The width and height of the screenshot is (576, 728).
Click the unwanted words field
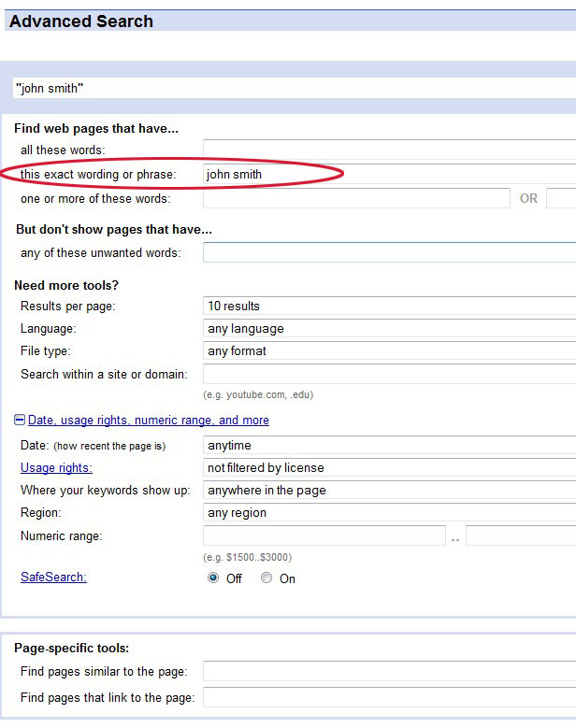tap(389, 252)
